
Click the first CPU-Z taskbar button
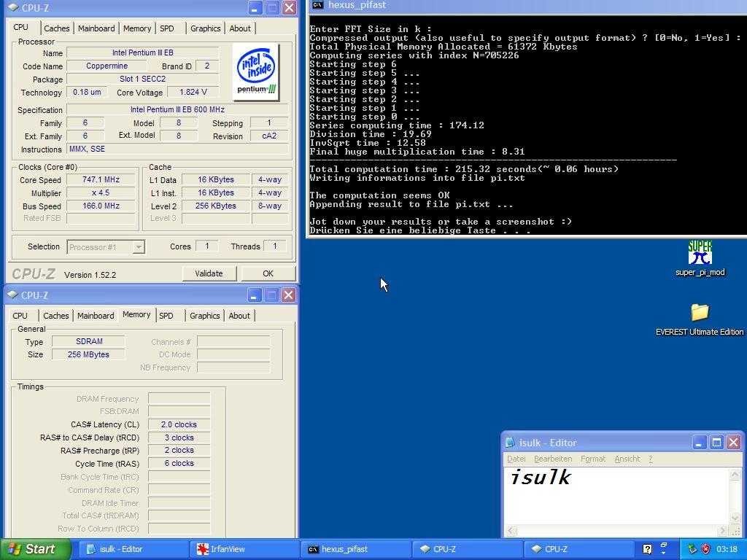click(x=468, y=549)
